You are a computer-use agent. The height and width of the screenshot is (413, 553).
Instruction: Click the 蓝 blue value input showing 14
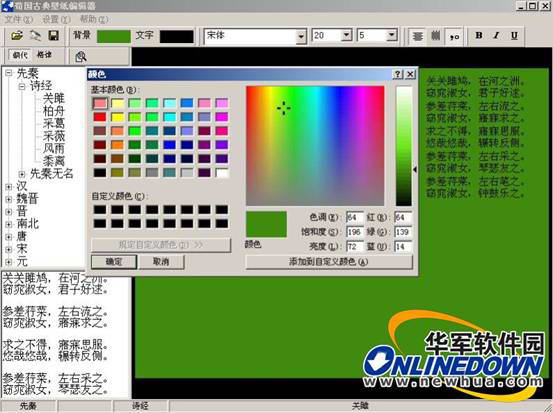403,247
